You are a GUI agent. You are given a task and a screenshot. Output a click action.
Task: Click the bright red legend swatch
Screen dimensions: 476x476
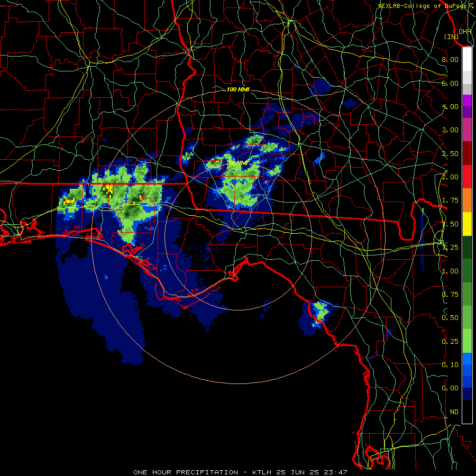tap(467, 177)
